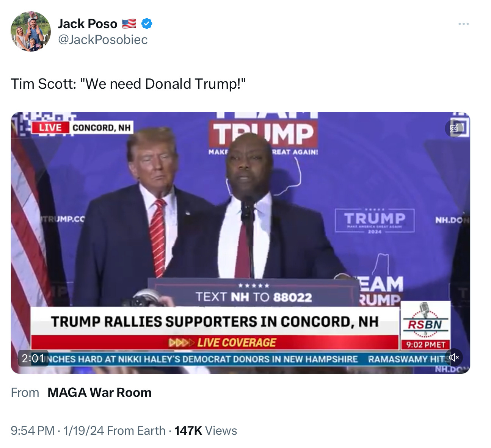Click the American flag emoji beside the name
491x448 pixels.
(x=129, y=24)
